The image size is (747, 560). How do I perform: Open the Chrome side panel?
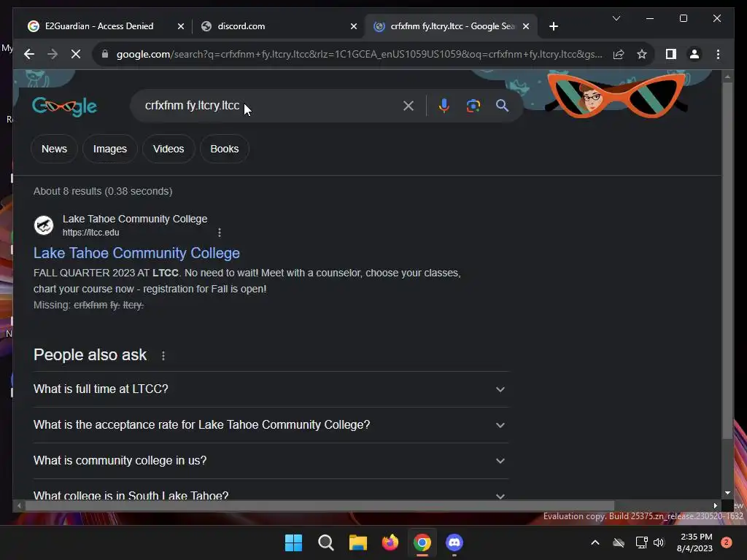[x=671, y=54]
